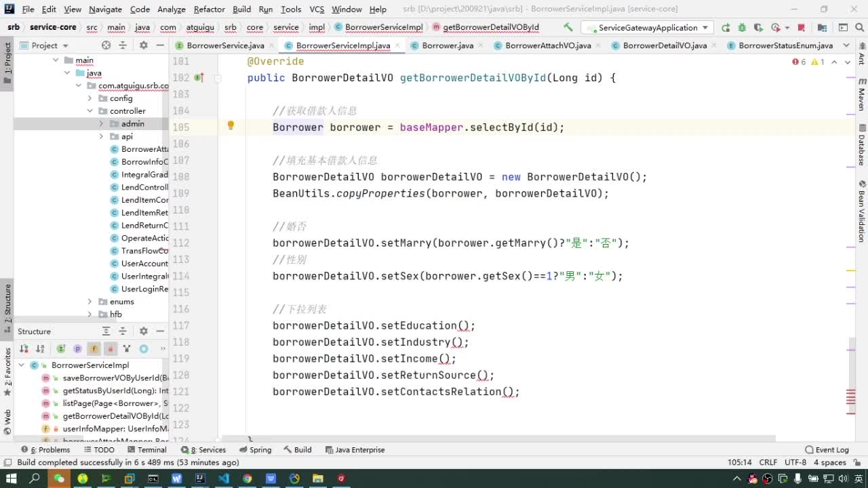Expand the admin folder
This screenshot has width=868, height=488.
101,124
